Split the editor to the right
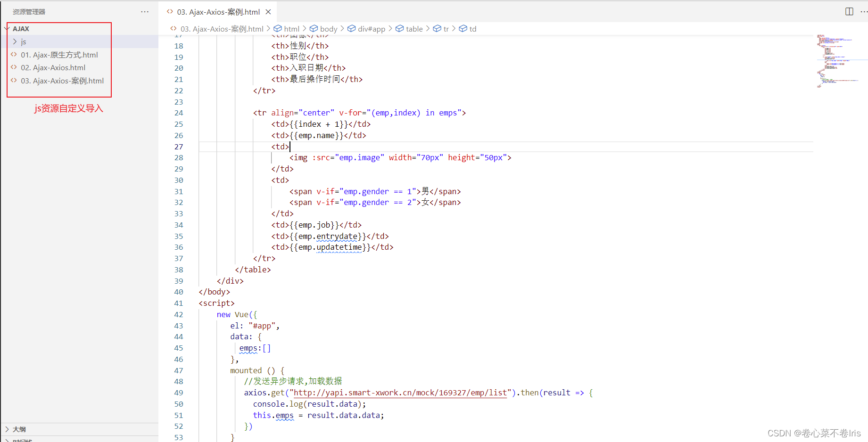 point(849,12)
